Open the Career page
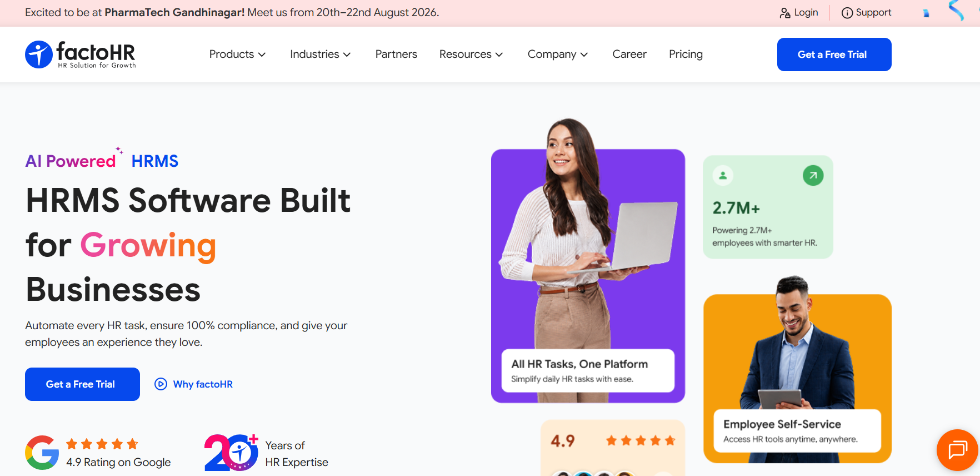Image resolution: width=980 pixels, height=476 pixels. pyautogui.click(x=629, y=54)
